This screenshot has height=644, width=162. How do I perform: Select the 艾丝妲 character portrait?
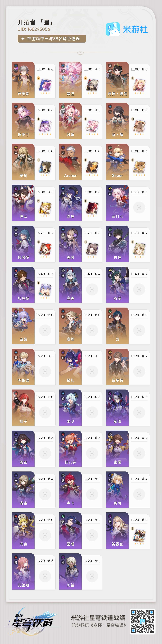coord(23,571)
